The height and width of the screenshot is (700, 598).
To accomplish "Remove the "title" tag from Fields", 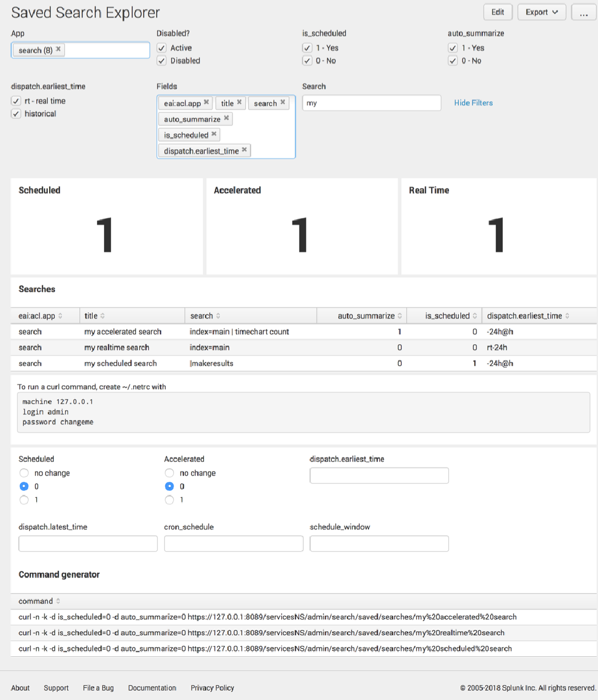I will (x=239, y=102).
